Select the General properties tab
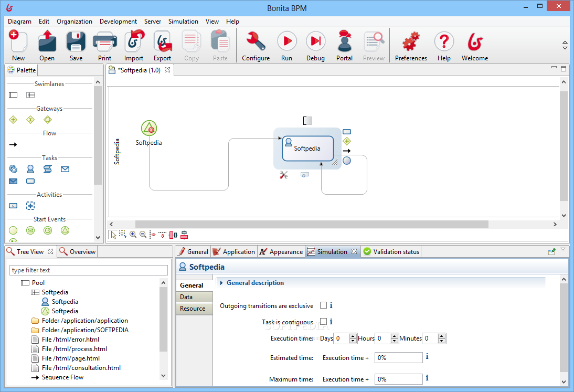 [193, 252]
